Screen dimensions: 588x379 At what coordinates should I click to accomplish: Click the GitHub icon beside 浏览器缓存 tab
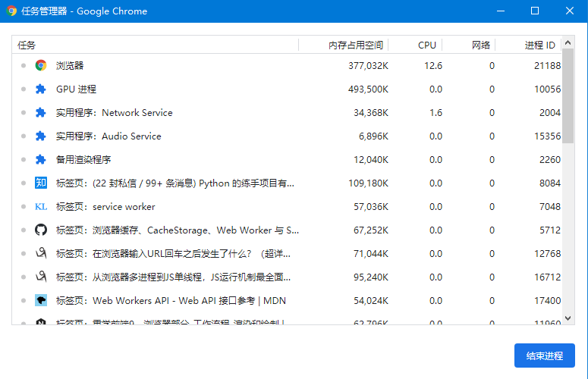(x=41, y=230)
